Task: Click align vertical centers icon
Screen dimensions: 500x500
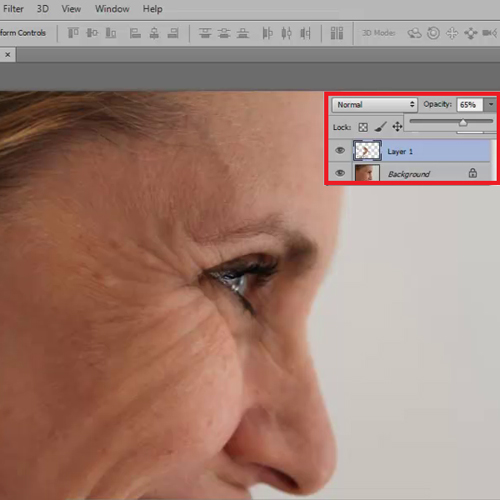Action: point(92,33)
